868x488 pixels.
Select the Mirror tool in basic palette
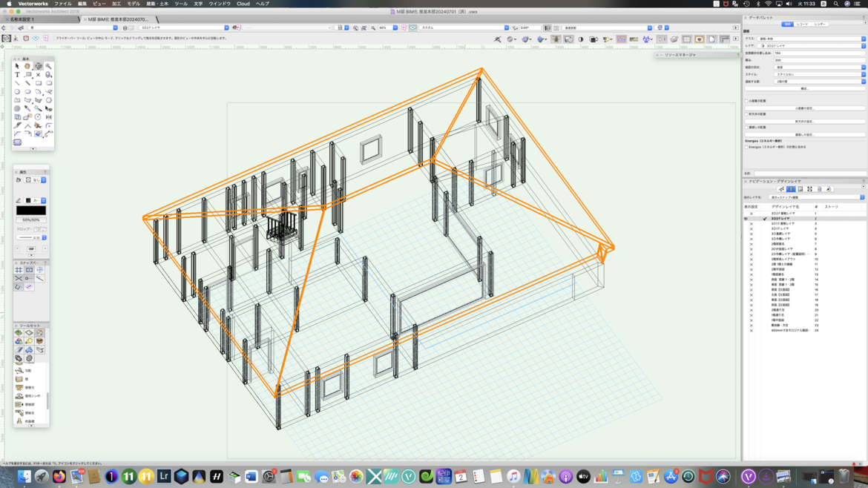48,117
